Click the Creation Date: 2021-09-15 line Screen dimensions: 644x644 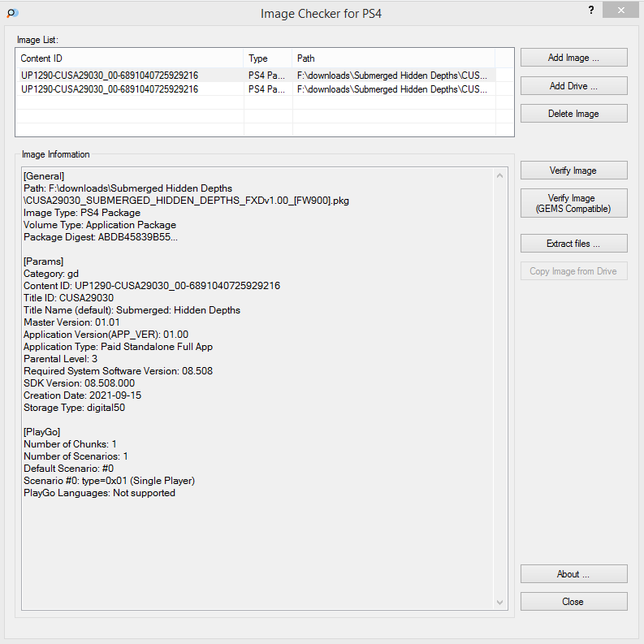pyautogui.click(x=83, y=395)
